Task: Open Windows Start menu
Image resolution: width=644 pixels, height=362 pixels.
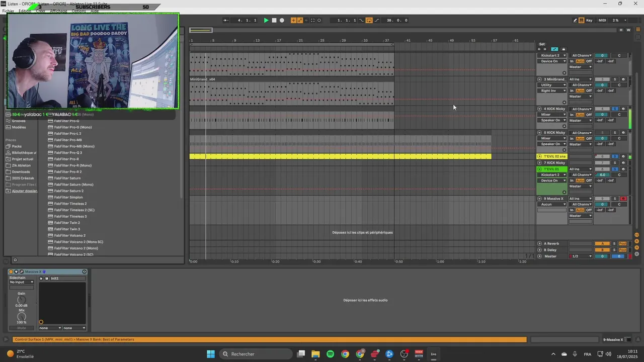Action: [211, 354]
